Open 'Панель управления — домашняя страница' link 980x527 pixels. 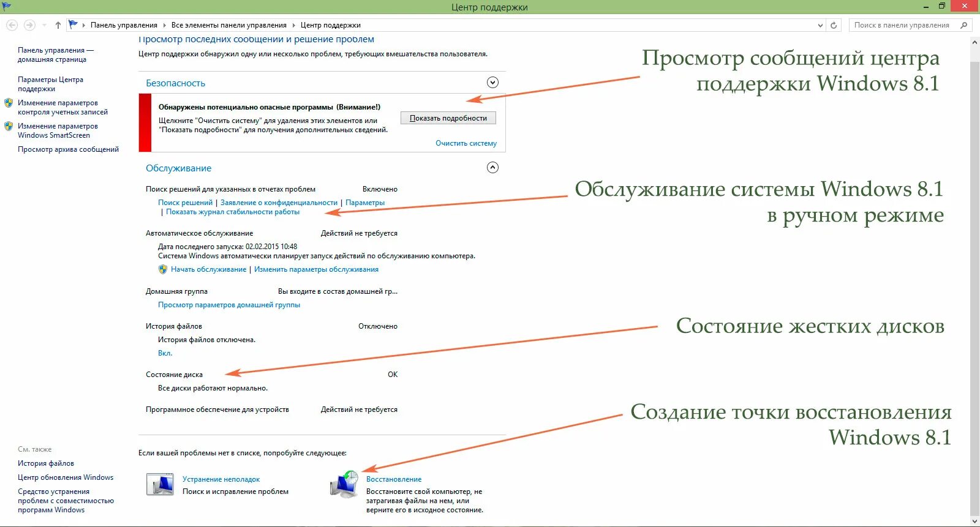point(56,54)
